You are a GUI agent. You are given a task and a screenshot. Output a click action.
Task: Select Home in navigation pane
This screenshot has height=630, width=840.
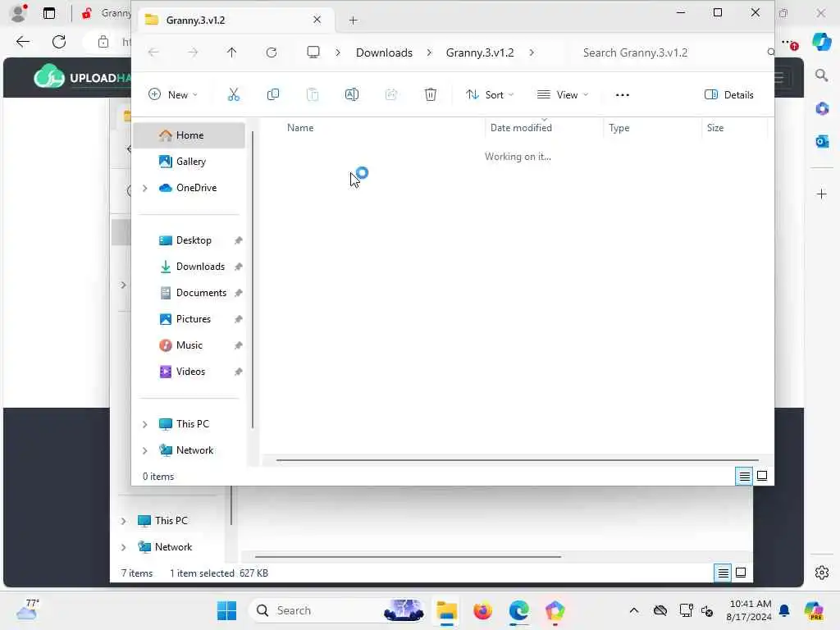(189, 135)
